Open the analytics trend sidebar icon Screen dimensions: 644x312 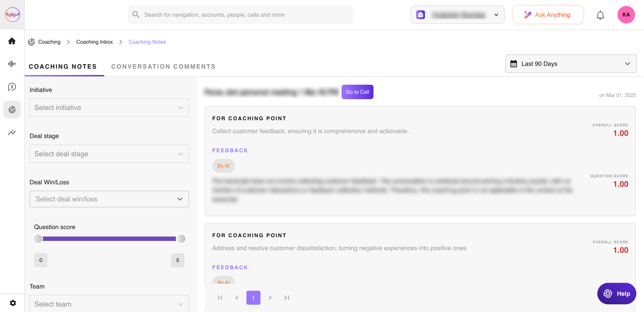[12, 132]
